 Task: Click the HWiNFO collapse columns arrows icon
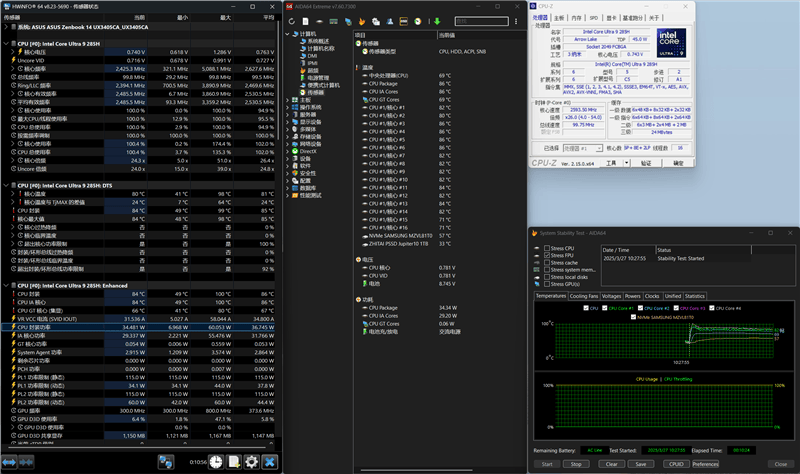click(27, 462)
